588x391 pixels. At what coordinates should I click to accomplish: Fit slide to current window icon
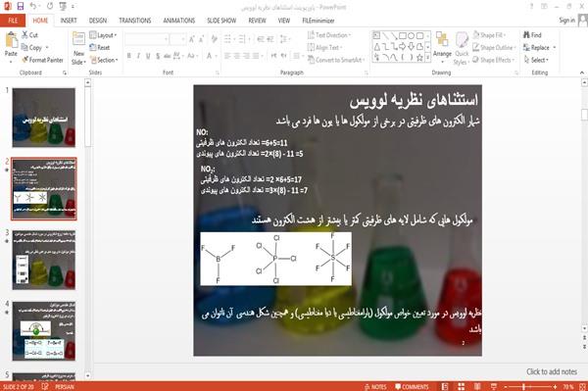(582, 387)
